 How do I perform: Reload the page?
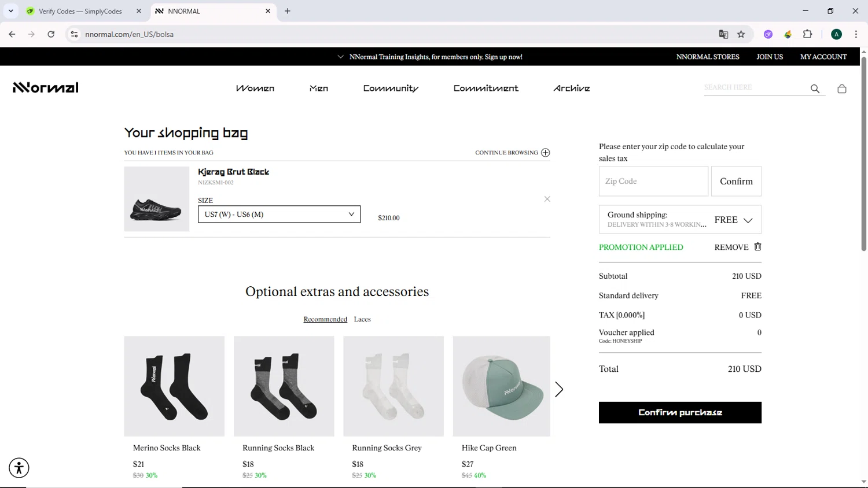51,34
